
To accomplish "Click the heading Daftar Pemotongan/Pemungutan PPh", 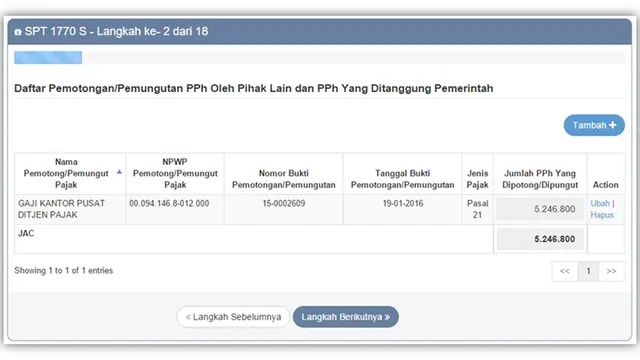I will point(253,88).
